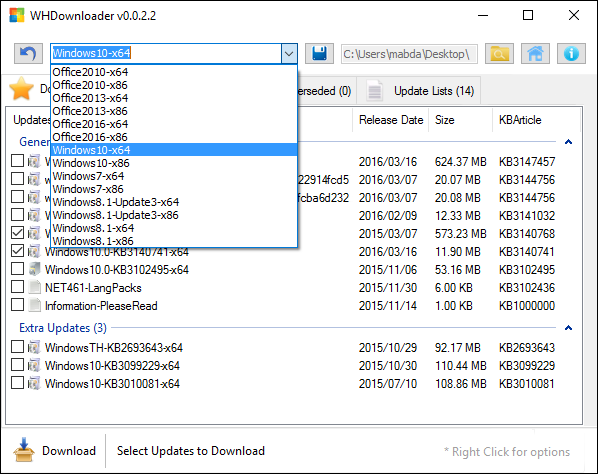Collapse the Extra Updates group chevron
Screen dimensions: 598x474
coord(568,328)
